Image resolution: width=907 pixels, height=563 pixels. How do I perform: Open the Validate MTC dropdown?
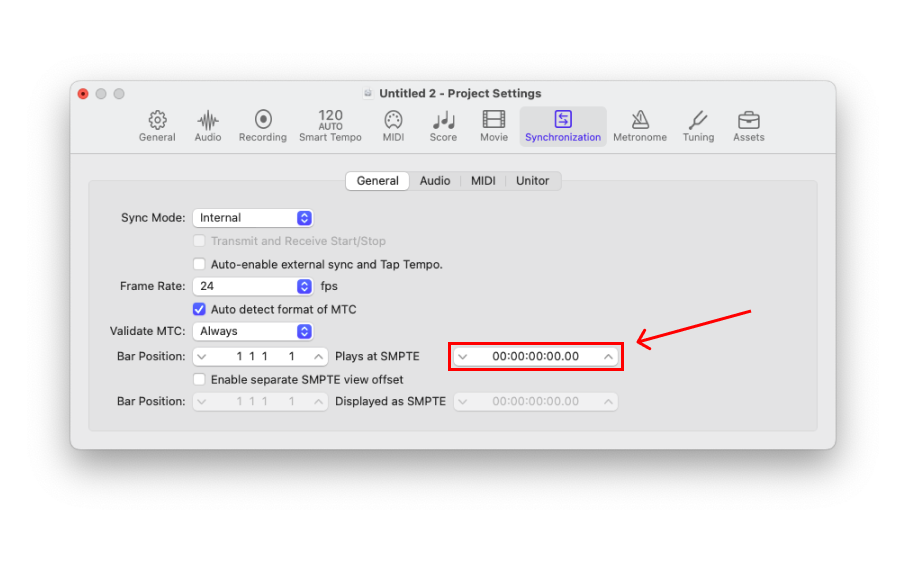click(253, 331)
